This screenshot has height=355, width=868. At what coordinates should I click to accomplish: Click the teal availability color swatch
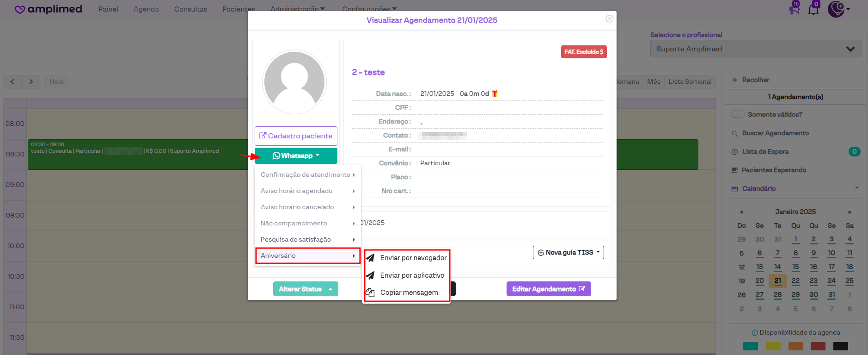tap(750, 346)
